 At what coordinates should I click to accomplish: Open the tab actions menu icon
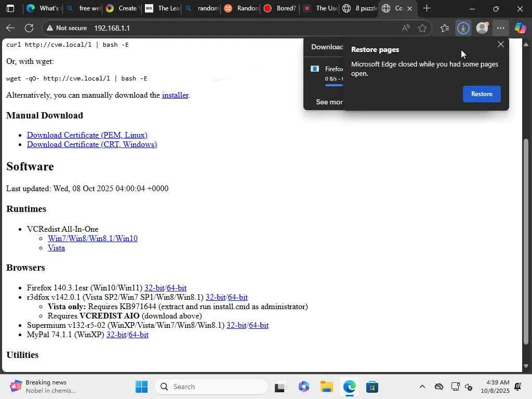[10, 8]
